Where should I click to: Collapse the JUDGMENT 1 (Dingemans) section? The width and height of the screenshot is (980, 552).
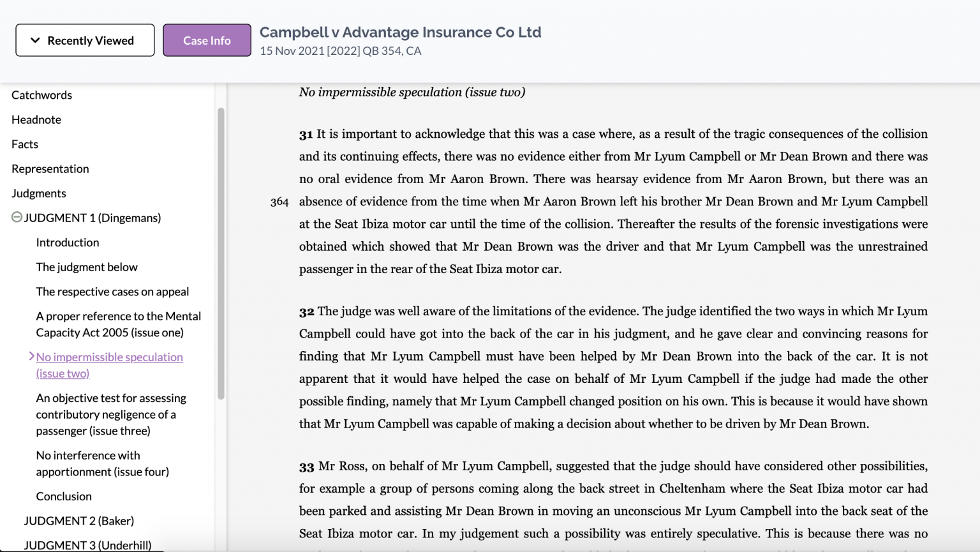[x=17, y=218]
